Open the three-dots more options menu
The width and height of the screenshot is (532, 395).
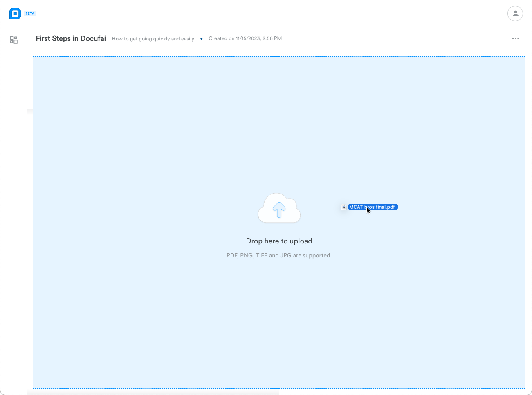(516, 38)
